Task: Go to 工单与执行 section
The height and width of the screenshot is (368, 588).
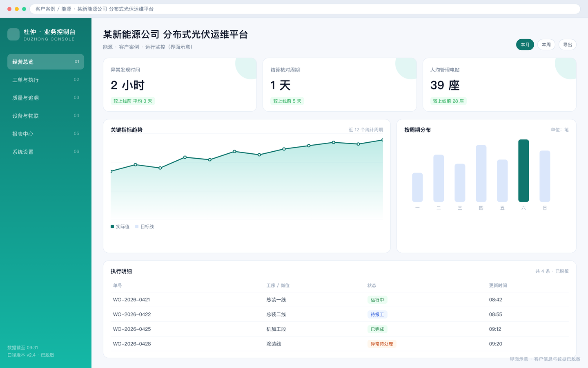Action: pyautogui.click(x=46, y=80)
